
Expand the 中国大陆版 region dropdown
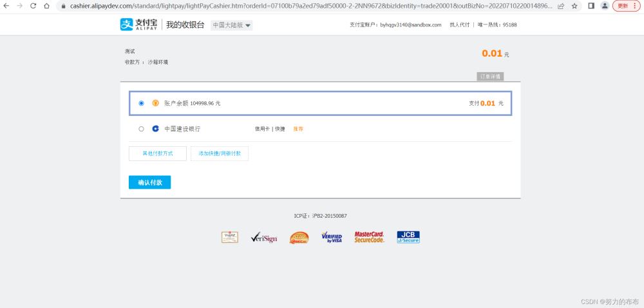pyautogui.click(x=232, y=25)
